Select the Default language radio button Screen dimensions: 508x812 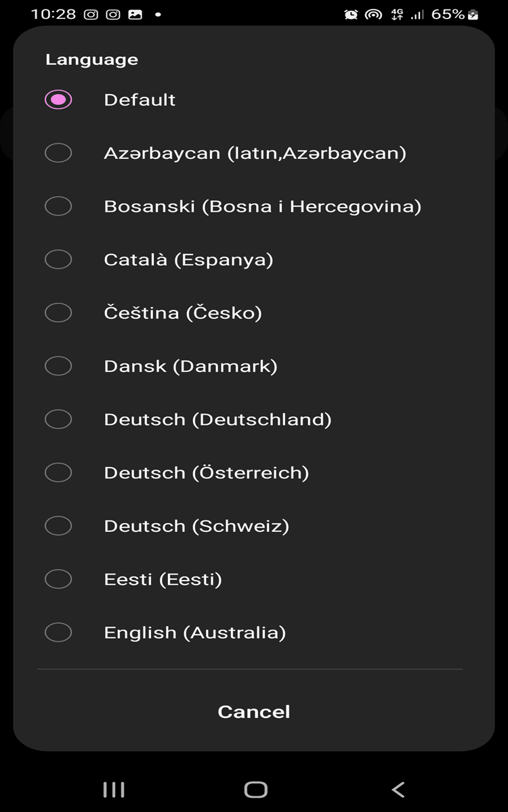pyautogui.click(x=58, y=100)
